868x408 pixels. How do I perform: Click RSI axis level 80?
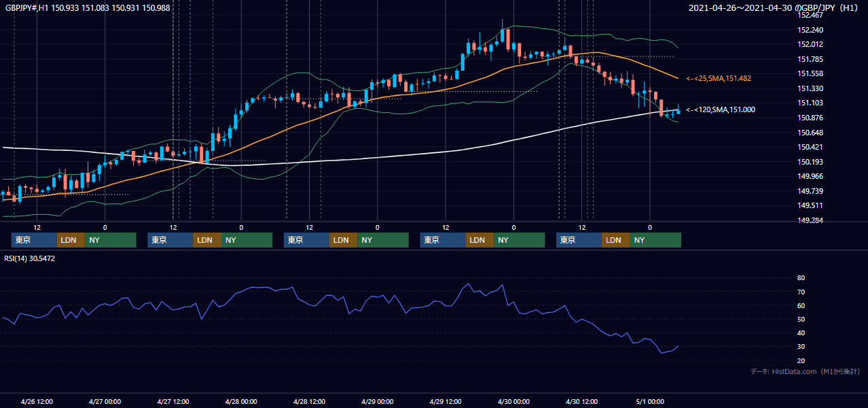[x=801, y=278]
